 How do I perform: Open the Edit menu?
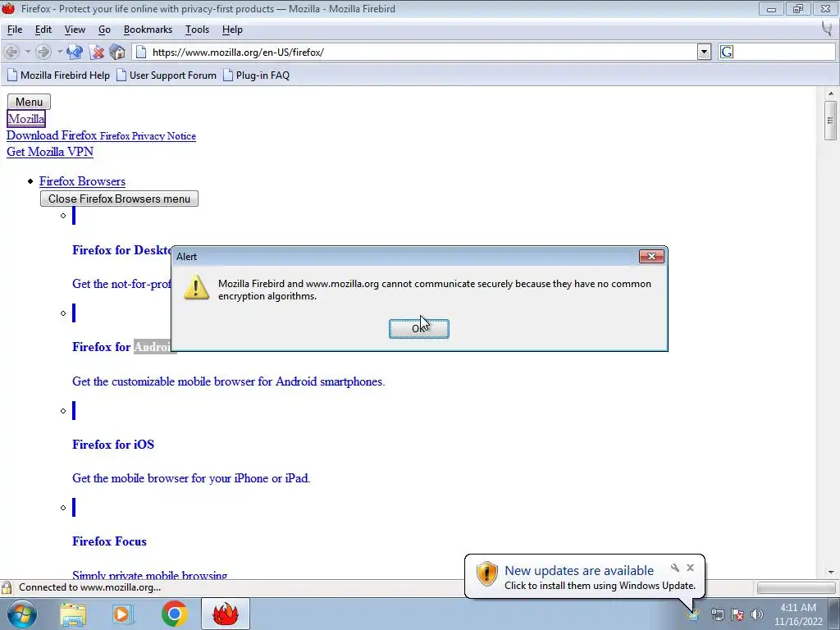pyautogui.click(x=43, y=30)
